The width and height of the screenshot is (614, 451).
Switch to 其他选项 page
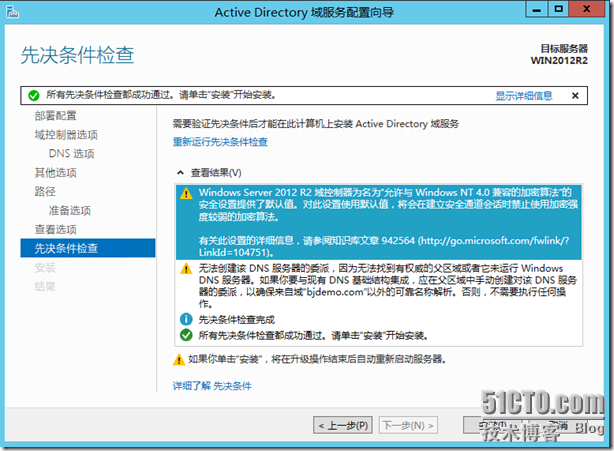55,172
